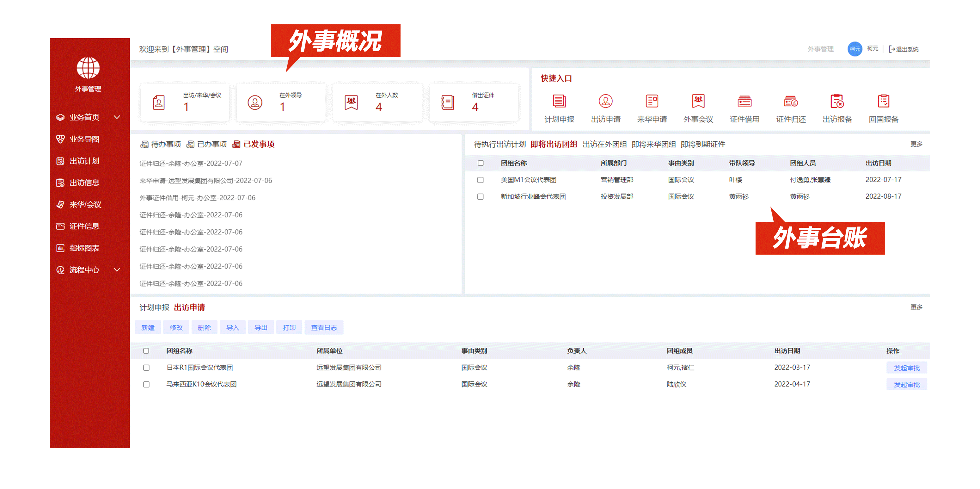点击快捷入口的出访申请图标

(605, 102)
